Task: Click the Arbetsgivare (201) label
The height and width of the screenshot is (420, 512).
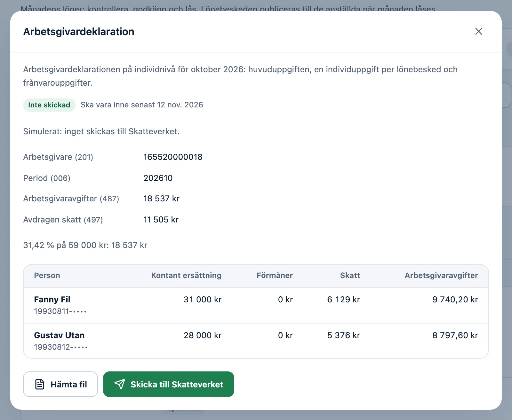Action: [58, 157]
